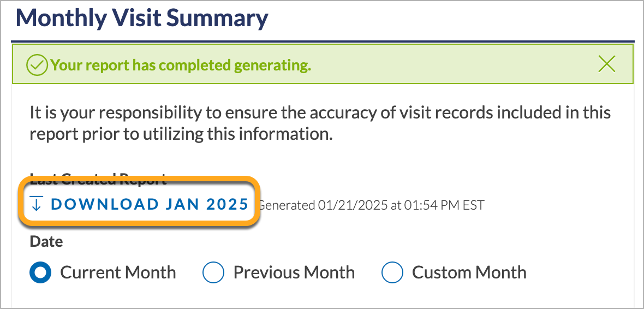This screenshot has width=644, height=309.
Task: Click the Monthly Visit Summary heading
Action: [x=142, y=19]
